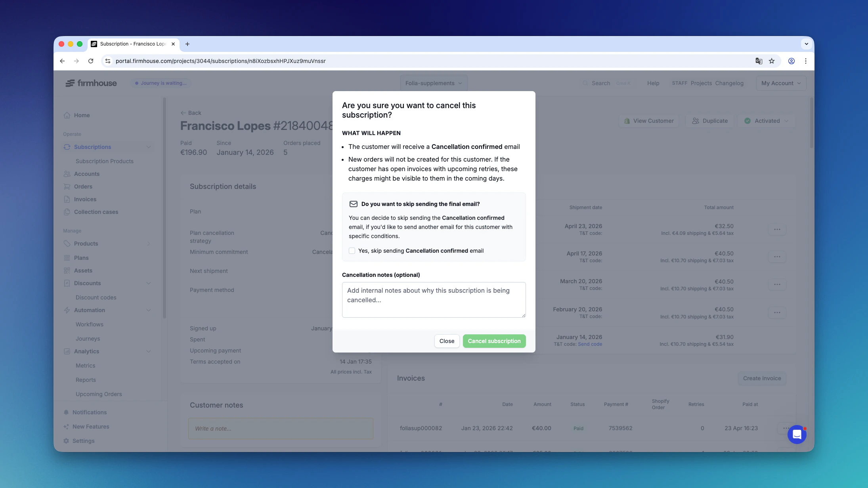Click the Back link above customer name

[191, 113]
